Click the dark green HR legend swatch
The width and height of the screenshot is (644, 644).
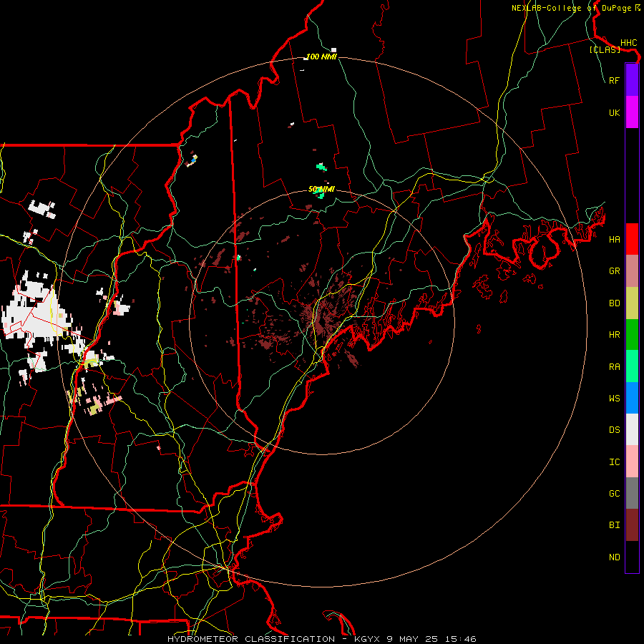click(632, 335)
